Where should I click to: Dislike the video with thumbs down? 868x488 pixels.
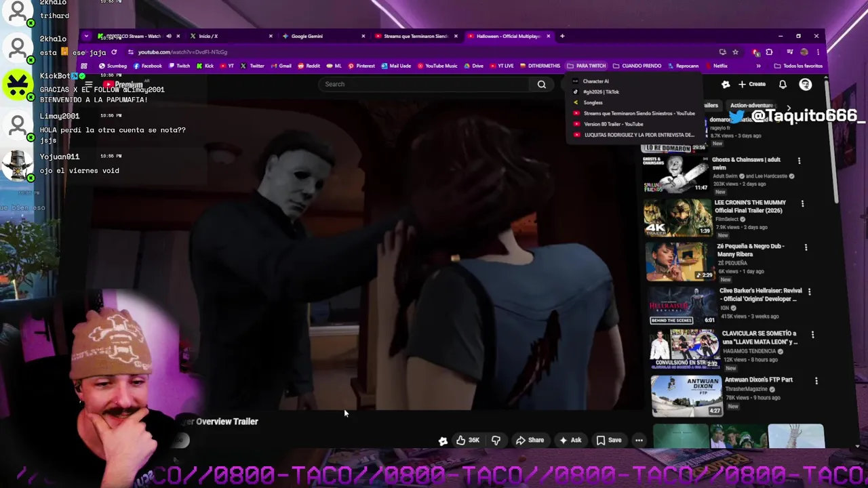(496, 440)
